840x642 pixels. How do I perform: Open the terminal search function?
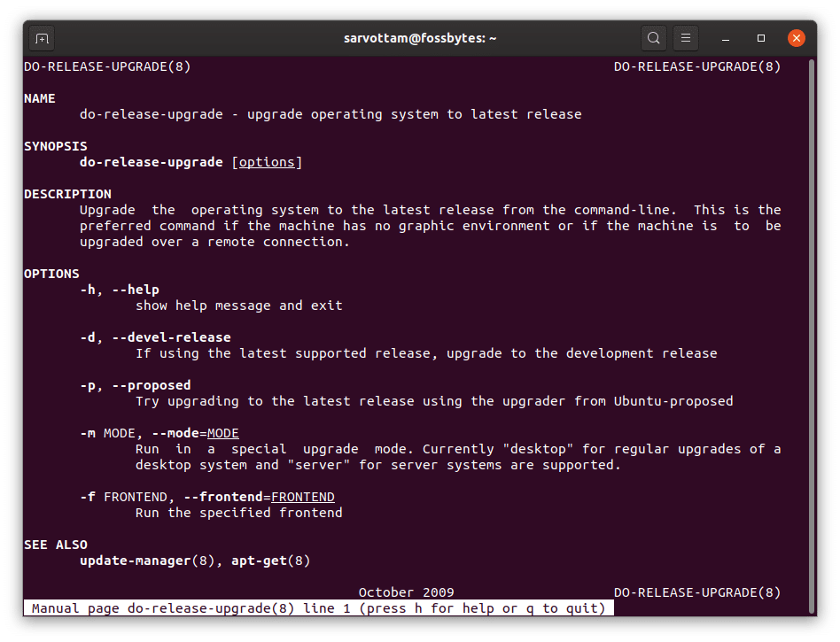point(653,38)
